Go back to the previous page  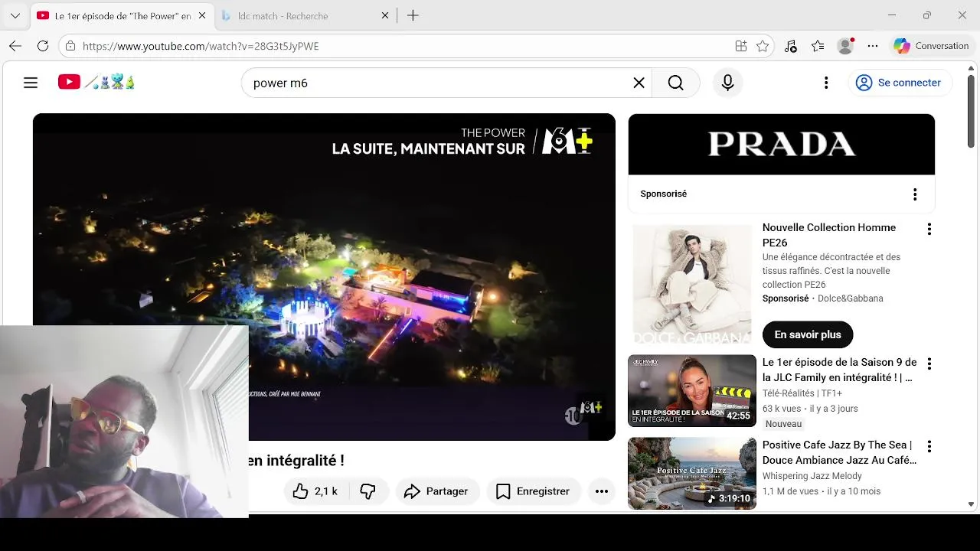[15, 46]
